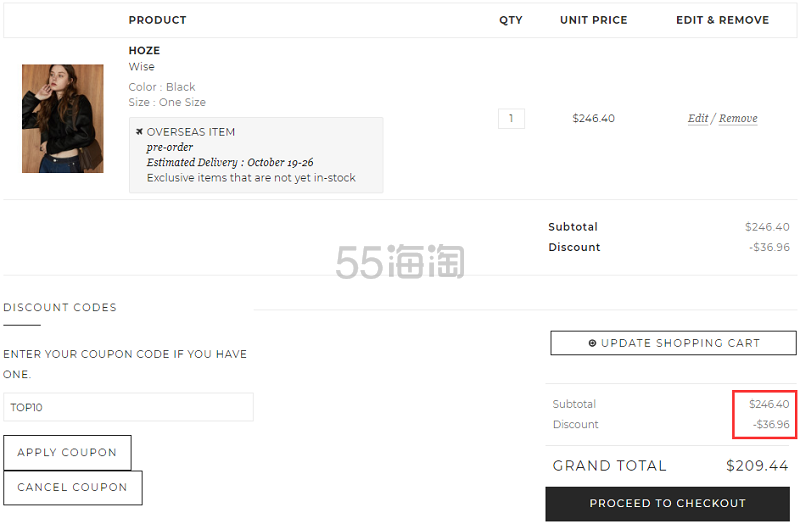The height and width of the screenshot is (524, 800).
Task: Open the HOZE jacket product thumbnail
Action: click(x=62, y=118)
